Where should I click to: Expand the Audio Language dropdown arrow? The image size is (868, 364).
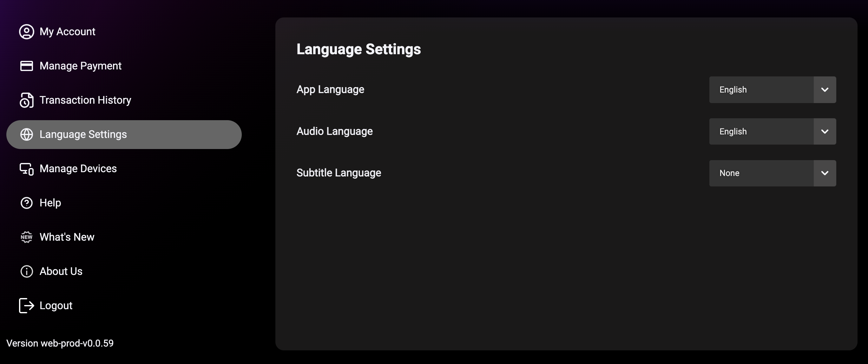(825, 131)
